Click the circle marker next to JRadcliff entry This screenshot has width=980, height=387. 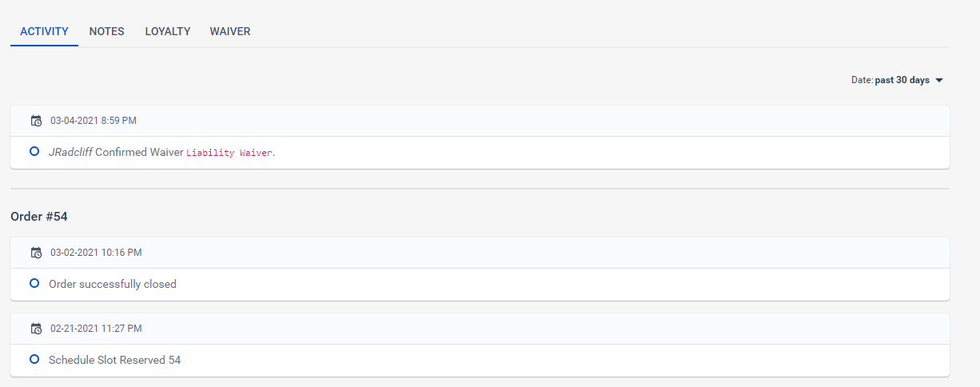34,151
